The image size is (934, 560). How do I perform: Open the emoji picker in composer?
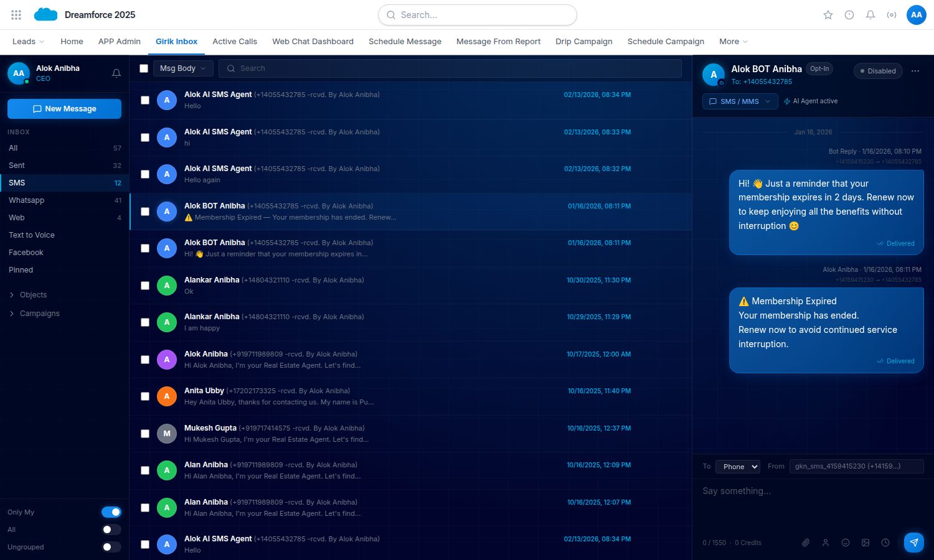(x=846, y=543)
